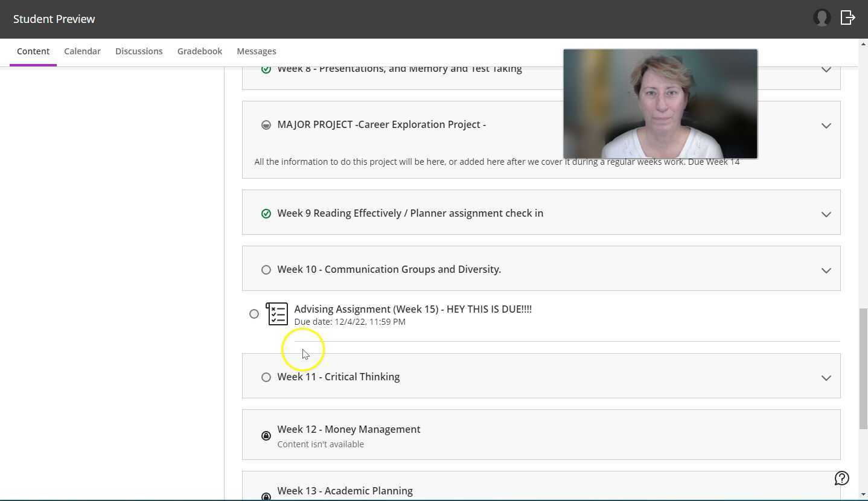Switch to the Gradebook tab

(199, 51)
